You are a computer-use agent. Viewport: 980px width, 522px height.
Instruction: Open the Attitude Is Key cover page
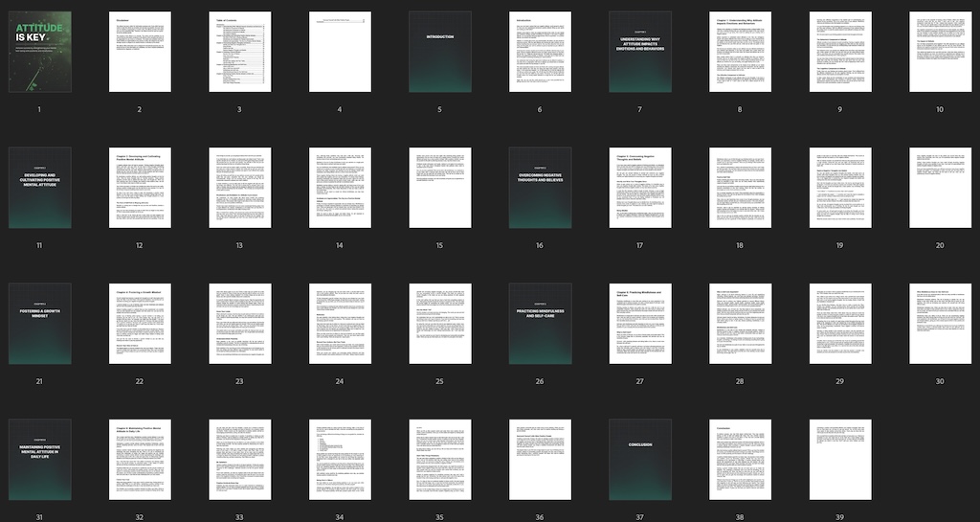tap(39, 52)
